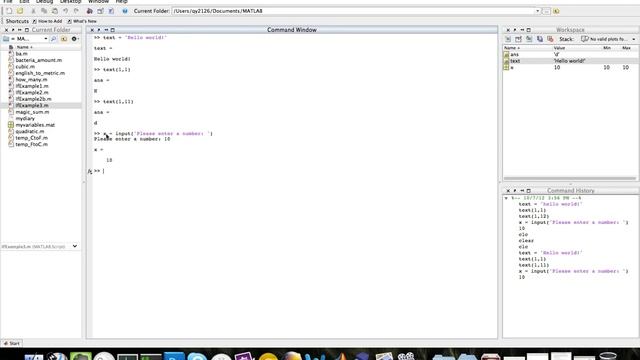Undock the Workspace panel arrow
Screen dimensions: 640x360
pos(515,30)
